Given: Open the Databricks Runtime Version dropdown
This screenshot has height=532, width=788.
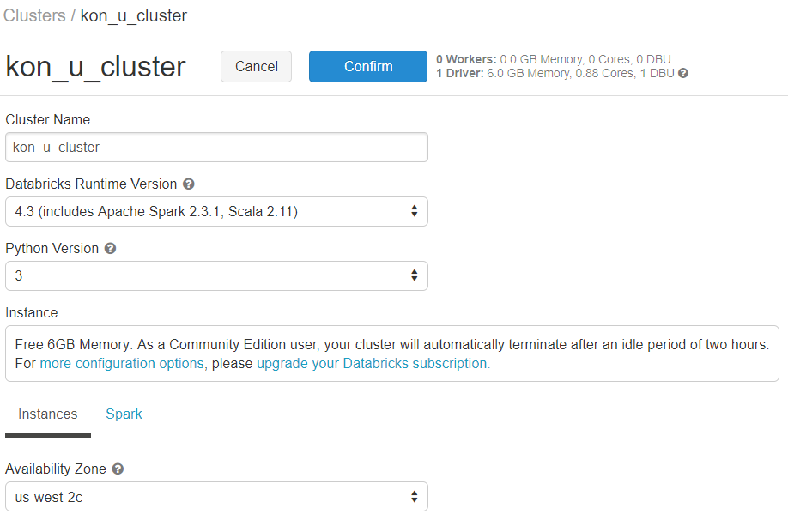Looking at the screenshot, I should (x=216, y=211).
